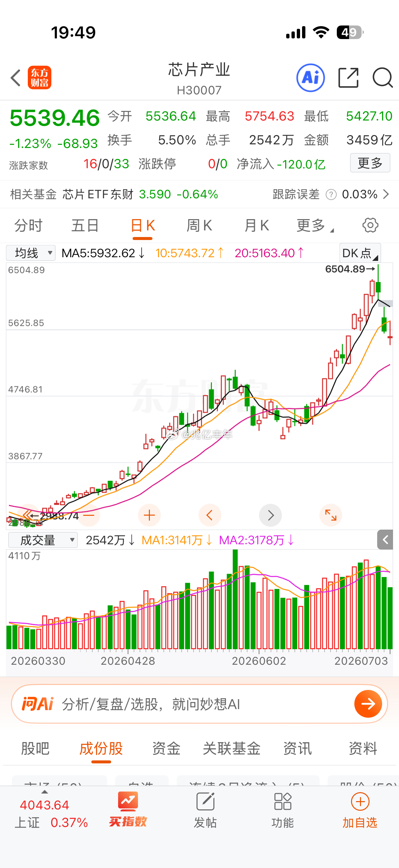Screen dimensions: 399x868
Task: Open the blue Ai assistant icon
Action: [310, 78]
